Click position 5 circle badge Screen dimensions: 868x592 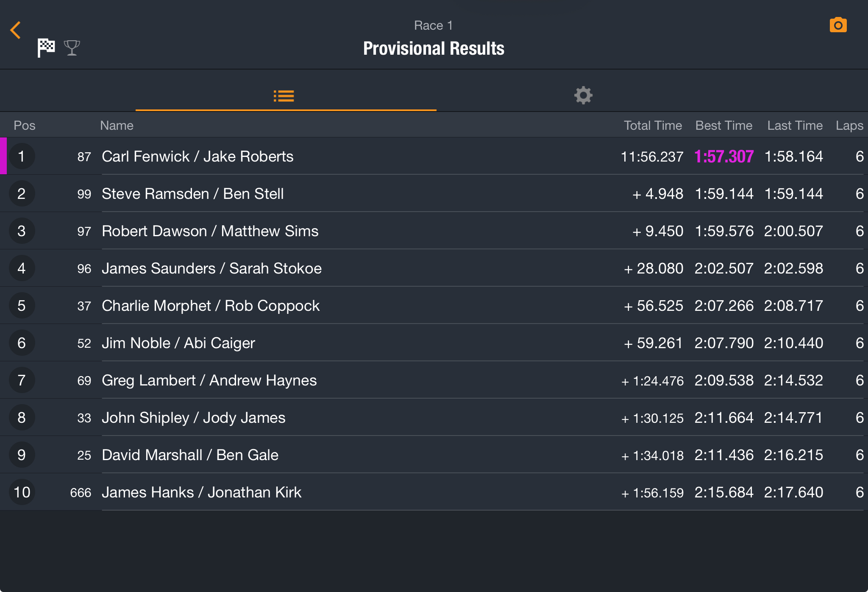tap(22, 305)
